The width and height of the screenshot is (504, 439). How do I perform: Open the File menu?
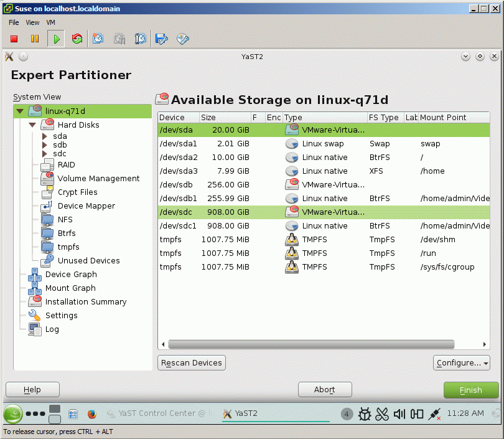tap(14, 22)
